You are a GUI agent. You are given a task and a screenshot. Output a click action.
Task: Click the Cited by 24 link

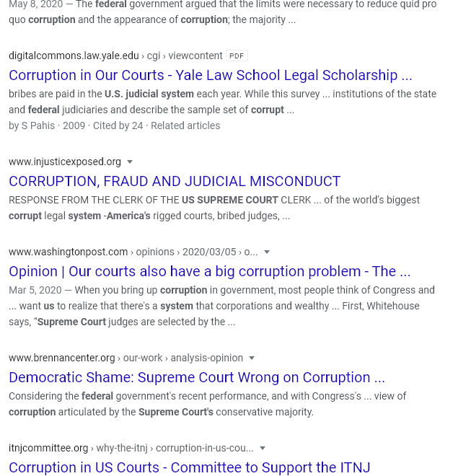[x=118, y=125]
